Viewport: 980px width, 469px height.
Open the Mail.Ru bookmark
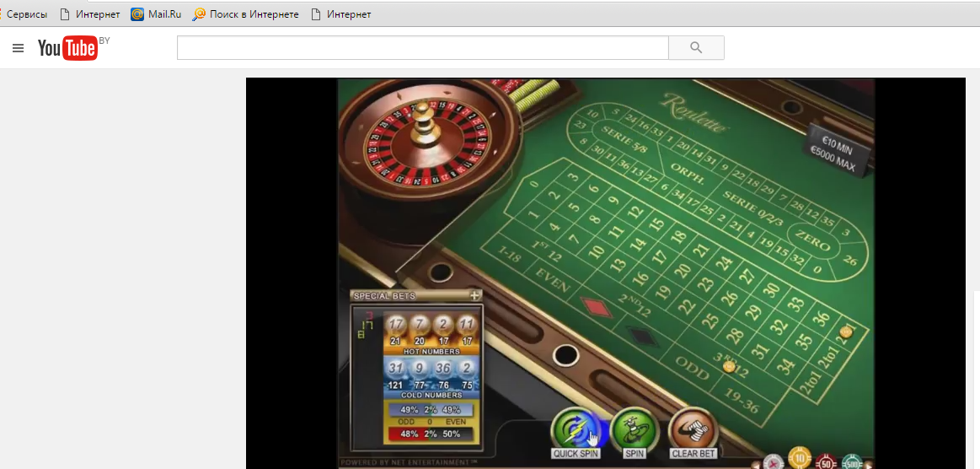156,14
